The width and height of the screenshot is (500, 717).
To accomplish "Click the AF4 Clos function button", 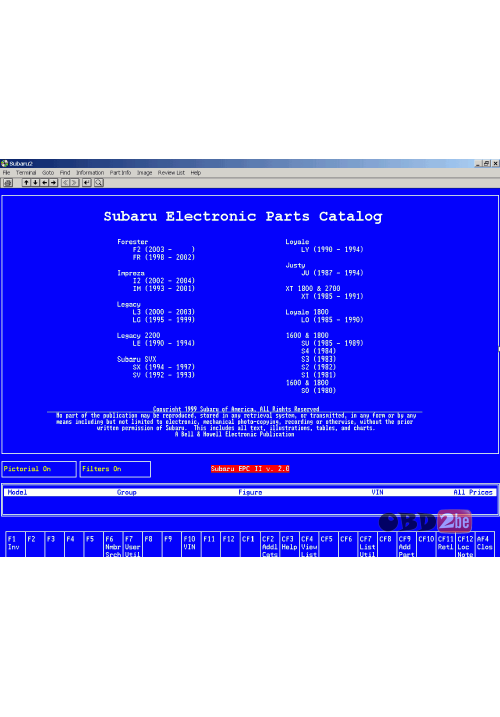I will tap(484, 545).
